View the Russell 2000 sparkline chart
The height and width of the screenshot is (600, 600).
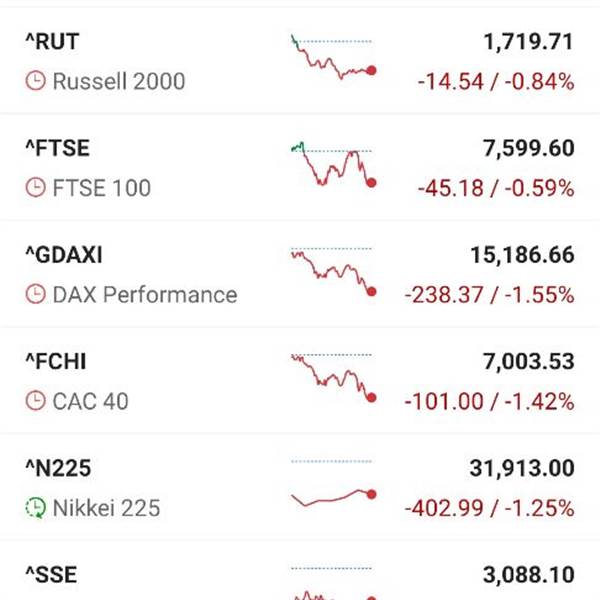point(332,59)
